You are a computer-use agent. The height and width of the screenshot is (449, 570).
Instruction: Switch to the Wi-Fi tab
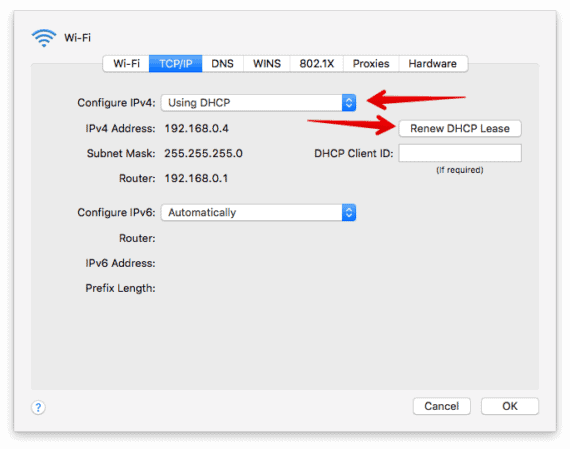[x=126, y=64]
